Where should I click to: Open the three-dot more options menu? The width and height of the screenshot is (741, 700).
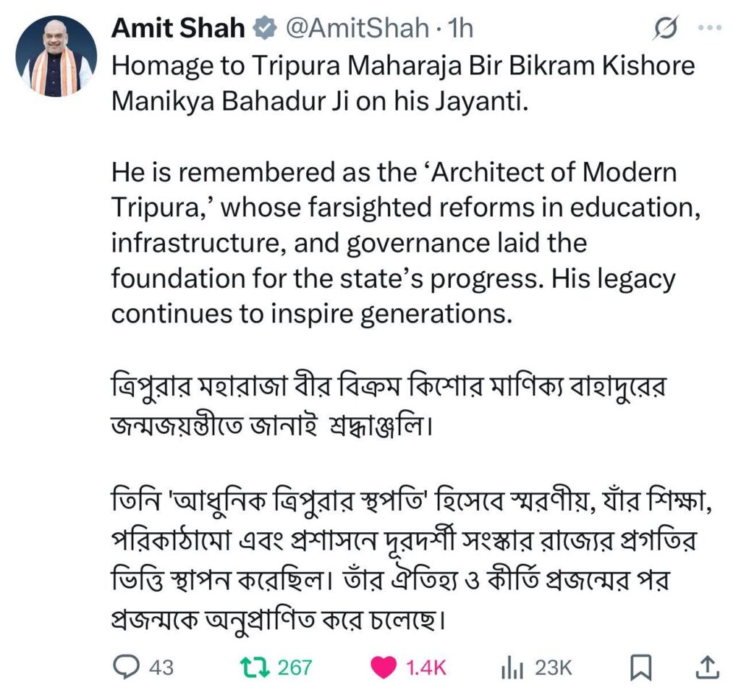[x=710, y=28]
